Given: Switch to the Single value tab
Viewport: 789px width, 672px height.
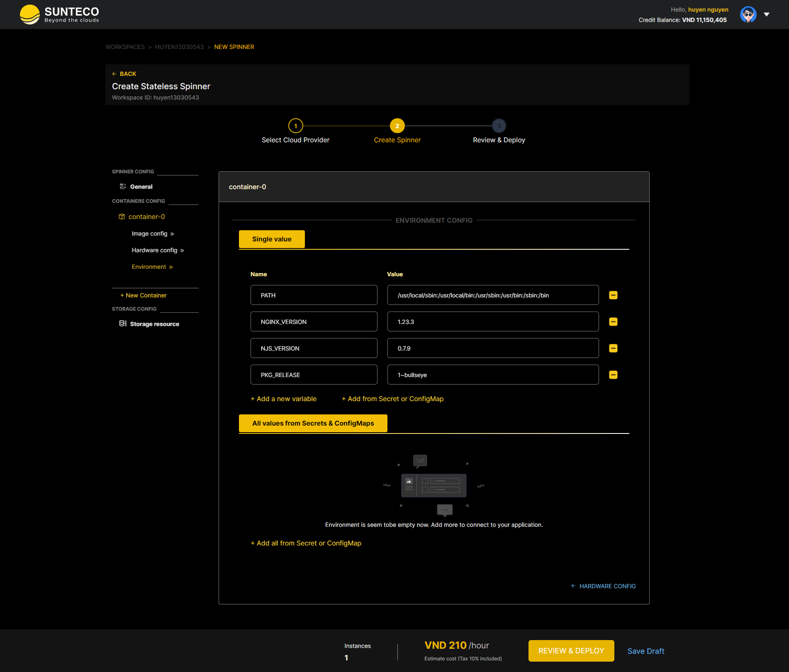Looking at the screenshot, I should coord(271,239).
